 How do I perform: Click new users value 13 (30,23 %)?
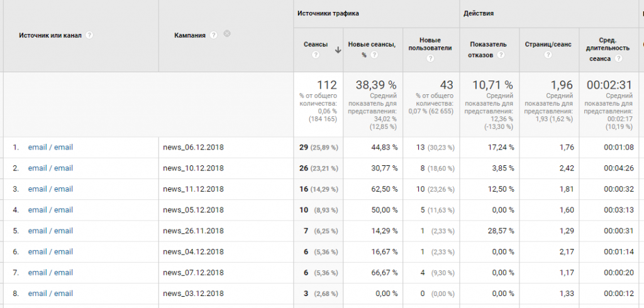click(435, 148)
